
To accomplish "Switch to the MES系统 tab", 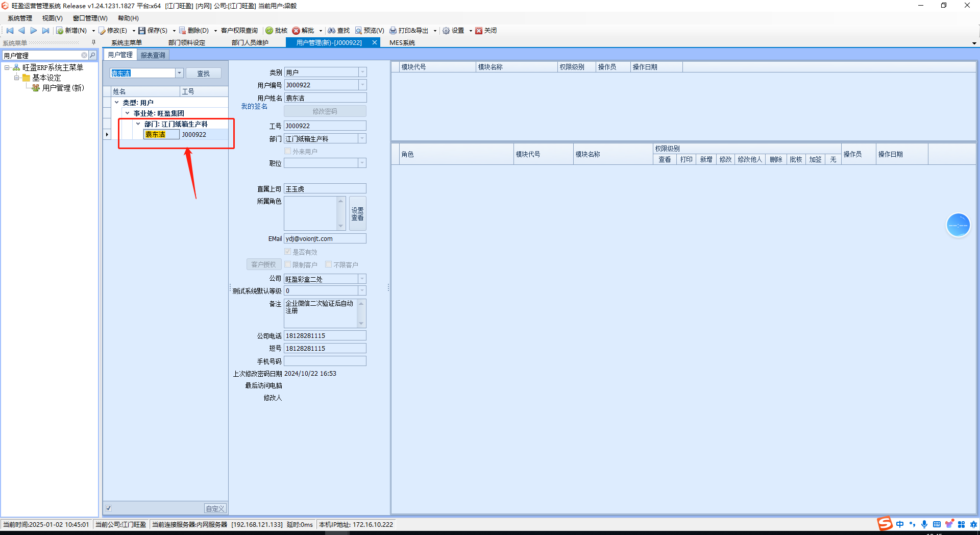I will [402, 43].
